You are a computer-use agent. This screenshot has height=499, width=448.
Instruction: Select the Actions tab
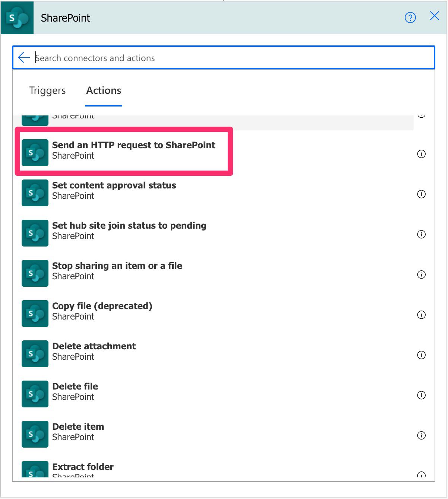click(103, 90)
